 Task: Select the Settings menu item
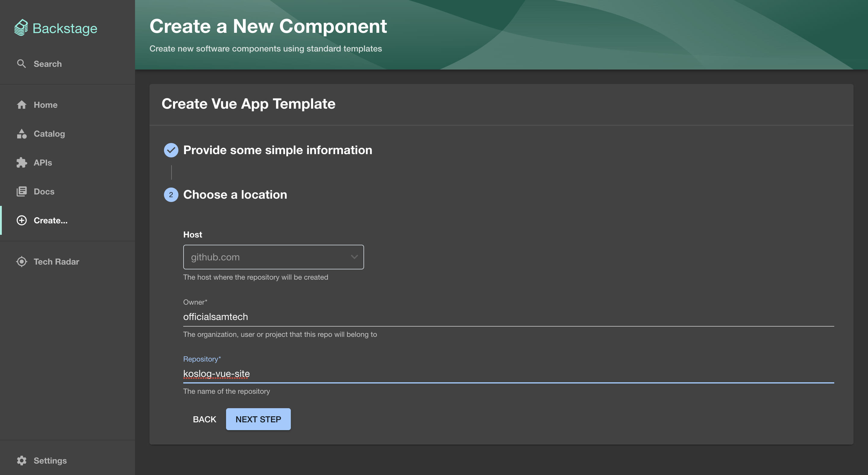pos(50,460)
